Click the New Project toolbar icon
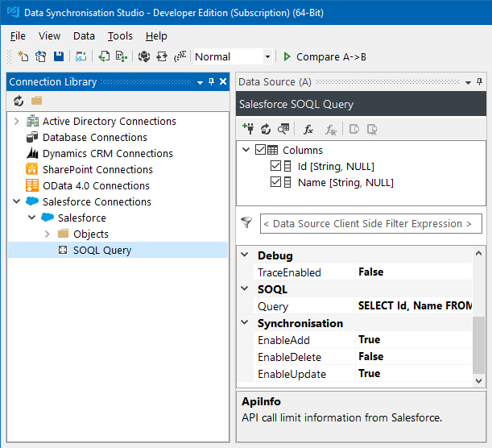 [x=23, y=56]
